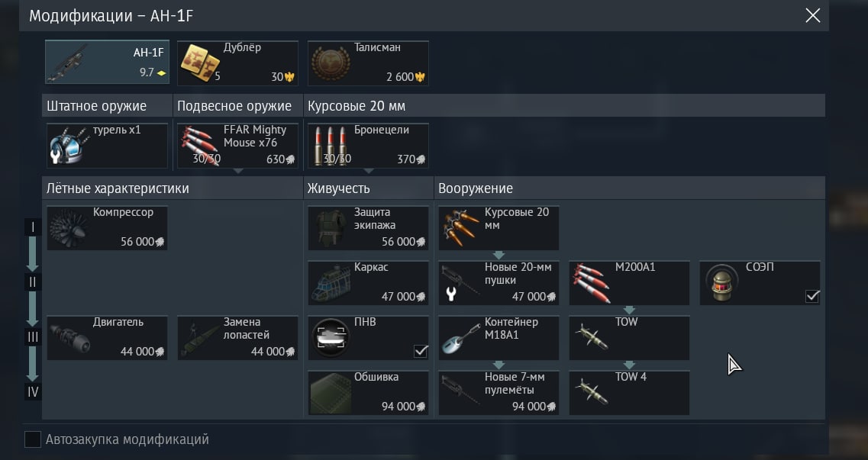Click the M200A1 rocket pod modification

tap(629, 283)
